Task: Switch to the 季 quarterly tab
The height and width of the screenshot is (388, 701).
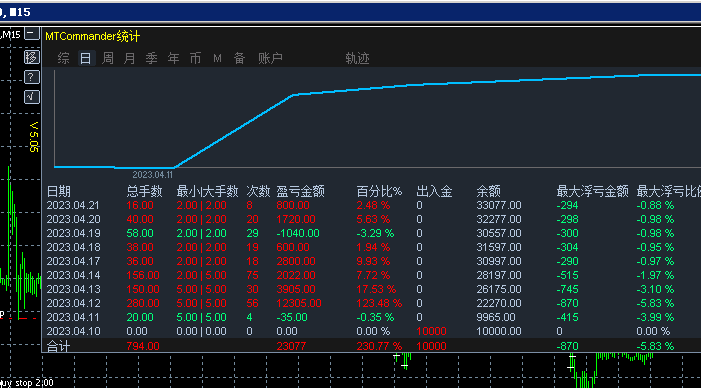Action: [x=151, y=58]
